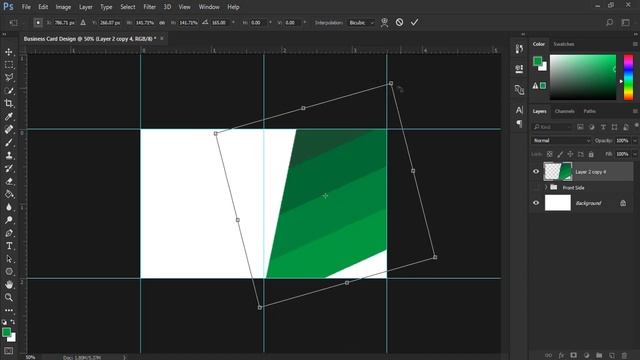Open the Window menu
This screenshot has width=640, height=360.
(209, 7)
